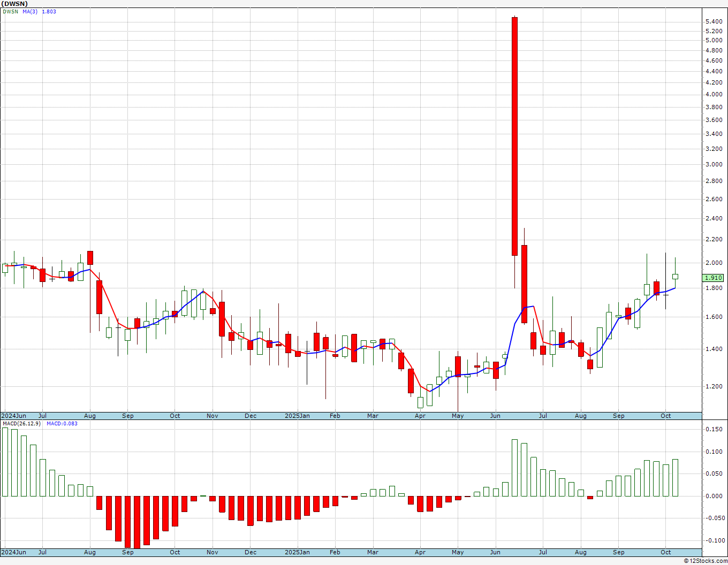Click Sep 2025 on the price chart date axis
728x565 pixels.
619,416
